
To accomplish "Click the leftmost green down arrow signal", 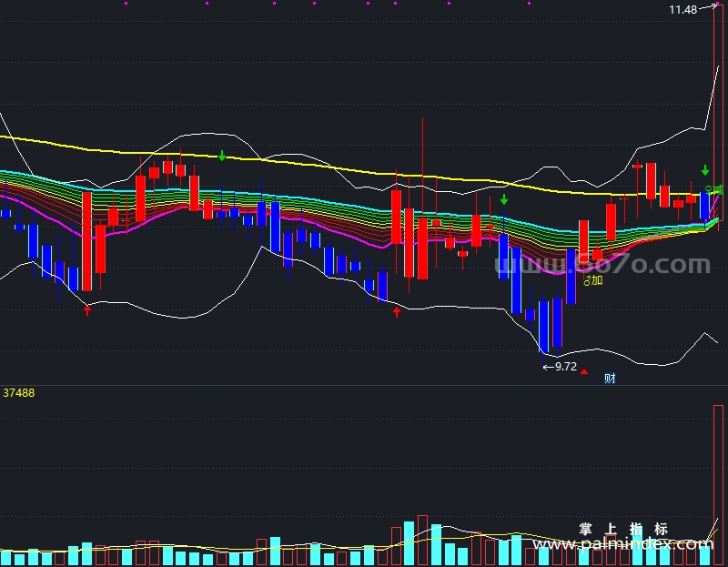I will (222, 156).
